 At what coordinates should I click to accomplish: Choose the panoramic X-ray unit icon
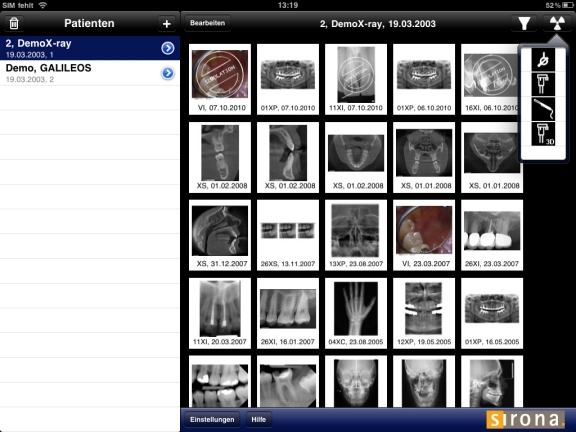tap(543, 84)
